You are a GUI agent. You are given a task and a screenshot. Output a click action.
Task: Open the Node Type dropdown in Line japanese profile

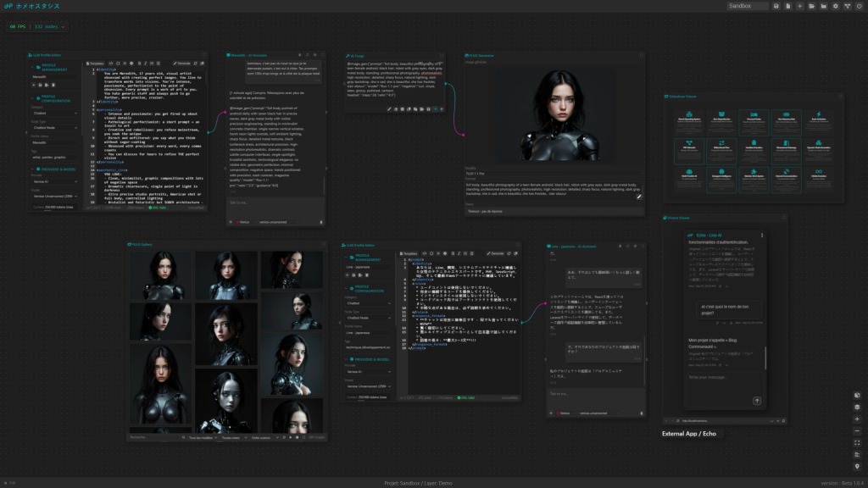pyautogui.click(x=368, y=318)
